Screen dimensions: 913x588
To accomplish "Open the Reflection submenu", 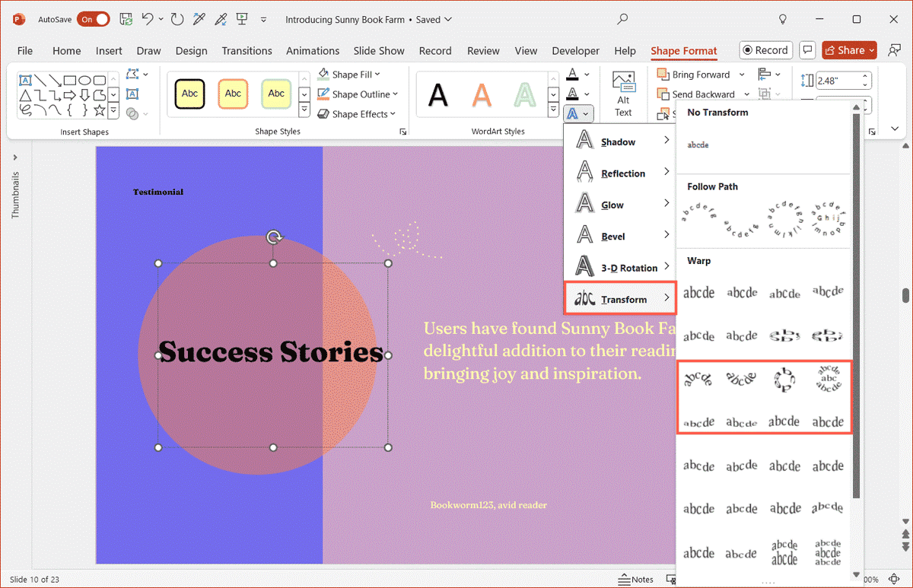I will coord(619,173).
